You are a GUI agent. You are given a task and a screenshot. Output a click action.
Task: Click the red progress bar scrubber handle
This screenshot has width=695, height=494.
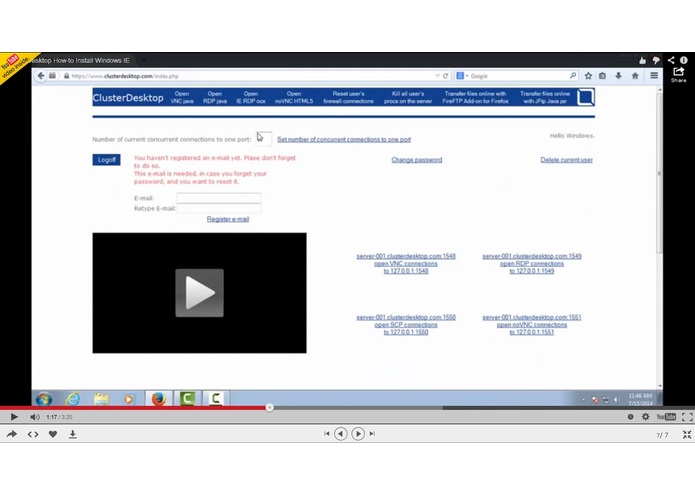point(269,407)
